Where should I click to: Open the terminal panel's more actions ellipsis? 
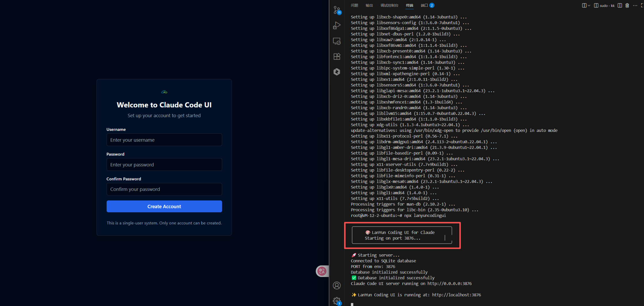(x=635, y=5)
